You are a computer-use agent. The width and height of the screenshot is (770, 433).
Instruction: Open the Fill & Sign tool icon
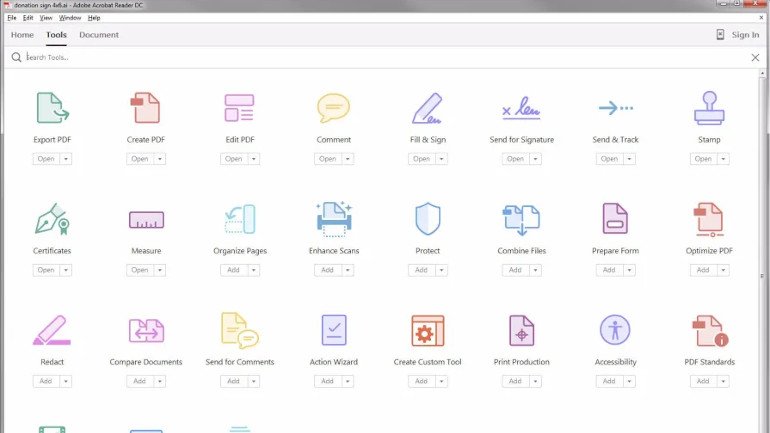pyautogui.click(x=427, y=108)
